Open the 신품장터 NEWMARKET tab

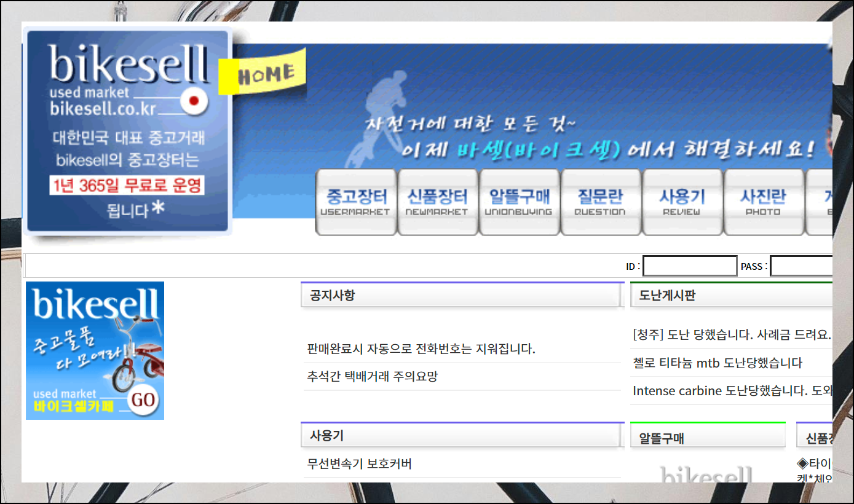click(x=437, y=202)
